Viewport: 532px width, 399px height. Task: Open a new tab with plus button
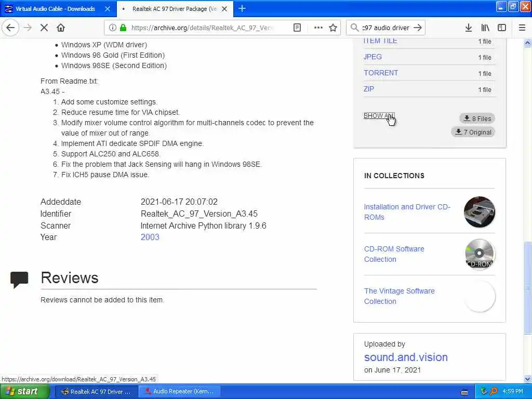tap(242, 8)
